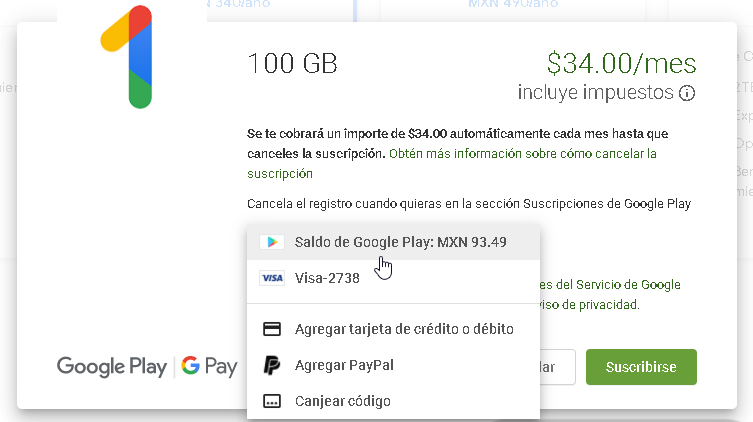
Task: Click the partially hidden Cancelar button
Action: pos(559,367)
